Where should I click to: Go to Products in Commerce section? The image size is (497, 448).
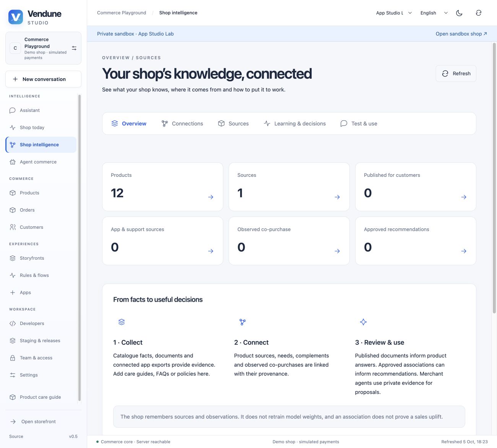pos(41,193)
